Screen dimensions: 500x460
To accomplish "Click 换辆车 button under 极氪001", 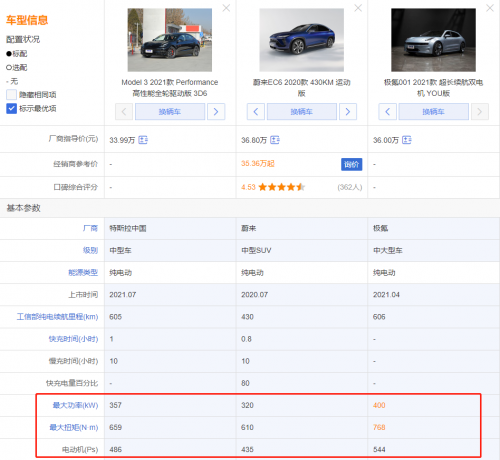I will tap(433, 112).
